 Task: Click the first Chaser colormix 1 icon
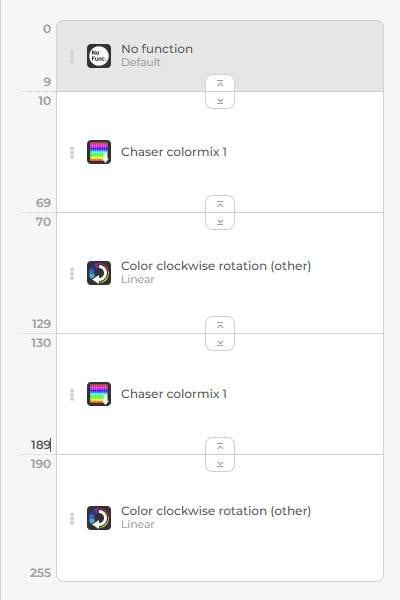99,152
